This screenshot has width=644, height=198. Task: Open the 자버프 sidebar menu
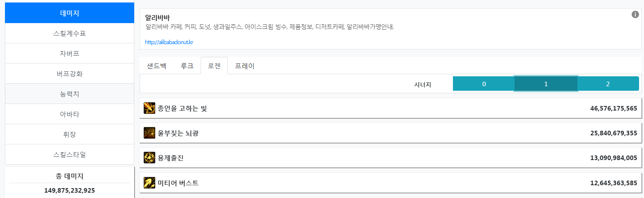70,53
